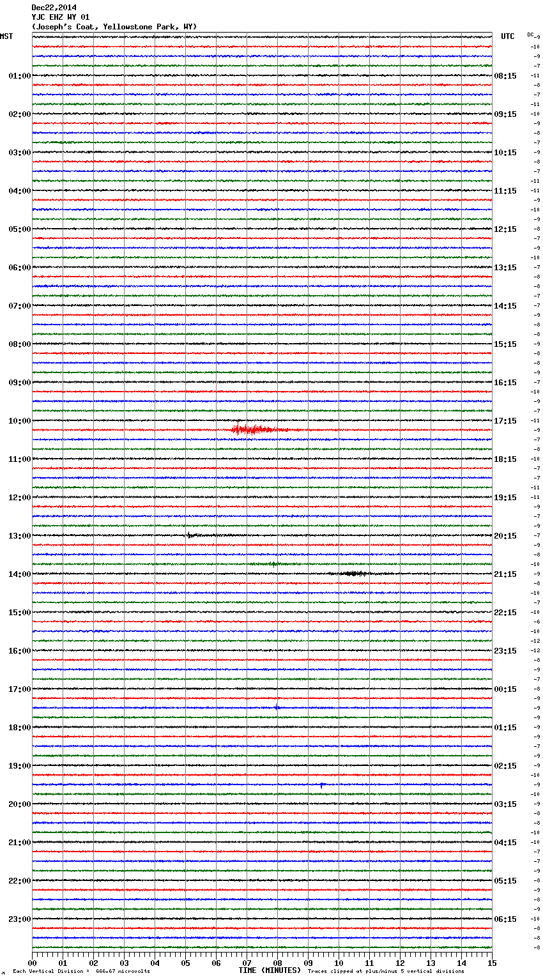Viewport: 543px width, 980px height.
Task: Click the 23:15 UTC time label
Action: pos(505,651)
